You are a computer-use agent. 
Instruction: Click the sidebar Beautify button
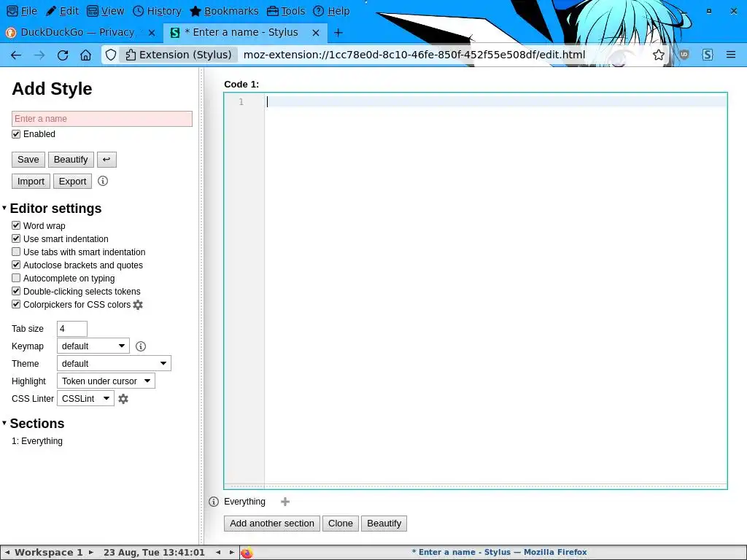(x=71, y=160)
